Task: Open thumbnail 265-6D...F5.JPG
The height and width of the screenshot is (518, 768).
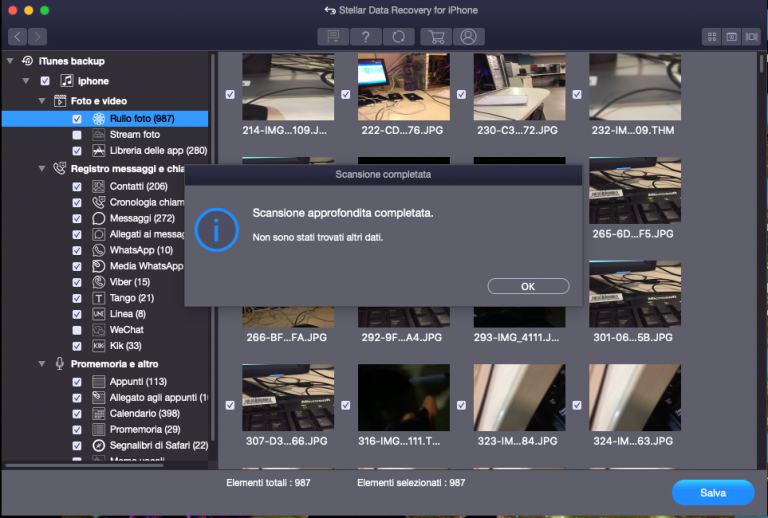Action: point(635,190)
